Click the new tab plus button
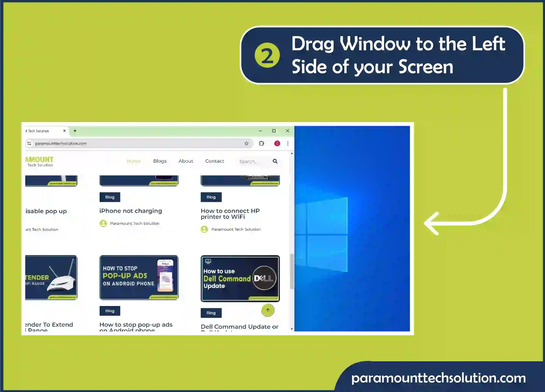The height and width of the screenshot is (392, 545). click(x=75, y=130)
